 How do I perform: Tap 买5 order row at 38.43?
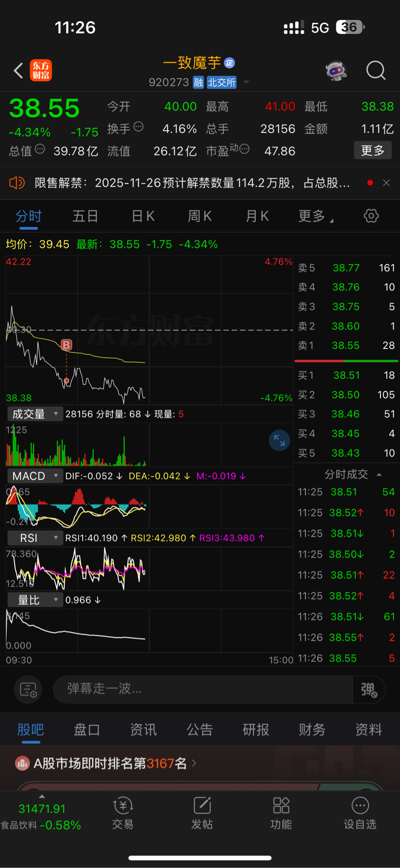pos(346,453)
